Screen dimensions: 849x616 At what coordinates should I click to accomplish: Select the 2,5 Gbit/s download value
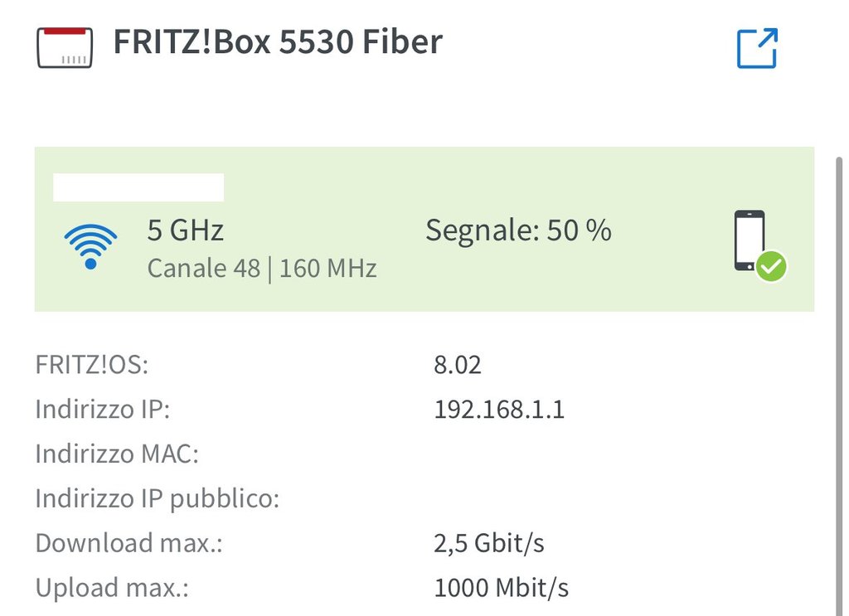point(489,544)
